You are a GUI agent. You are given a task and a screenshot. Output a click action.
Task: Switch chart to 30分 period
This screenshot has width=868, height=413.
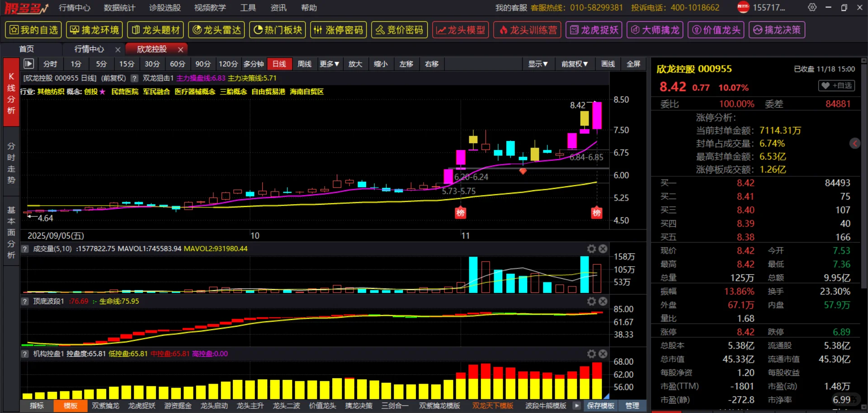tap(152, 64)
